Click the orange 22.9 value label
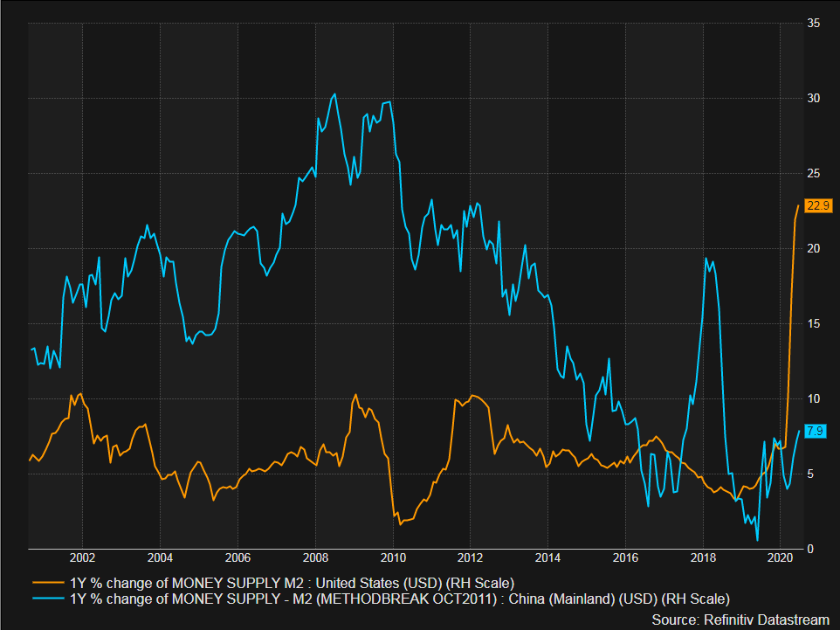The height and width of the screenshot is (630, 840). point(818,205)
